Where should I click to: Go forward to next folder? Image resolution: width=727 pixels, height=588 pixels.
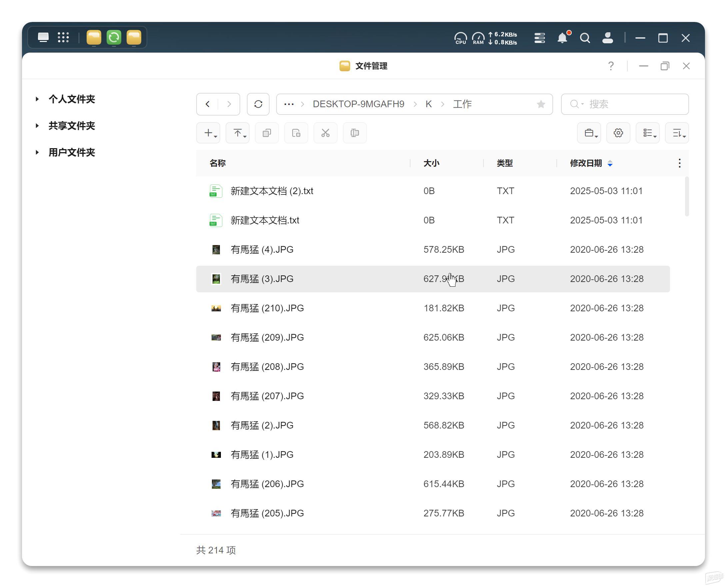(229, 104)
